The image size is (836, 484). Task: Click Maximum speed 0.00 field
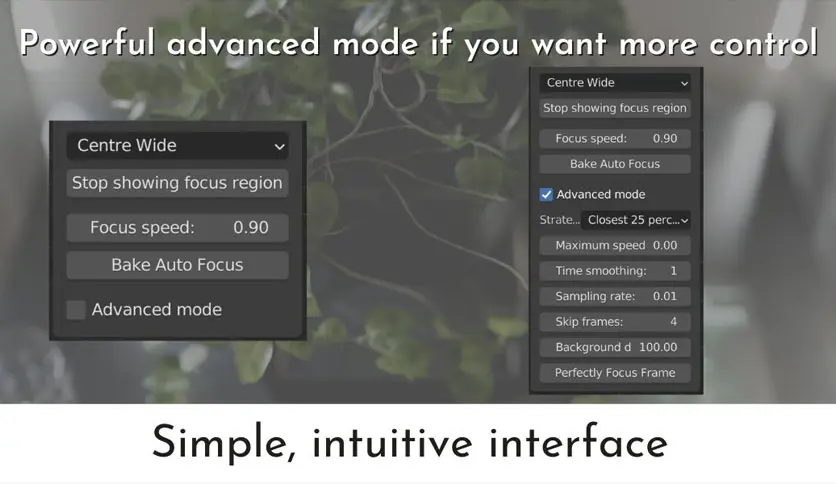pos(615,246)
